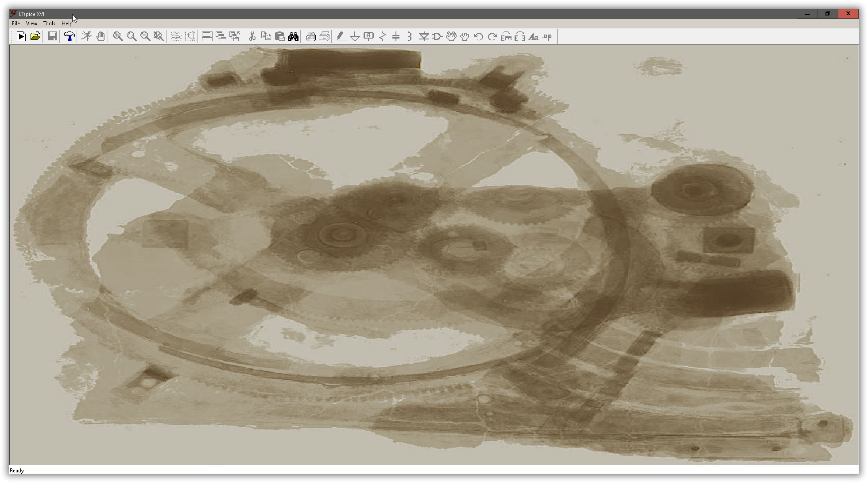Open Find with binoculars icon
This screenshot has height=483, width=868.
point(293,36)
